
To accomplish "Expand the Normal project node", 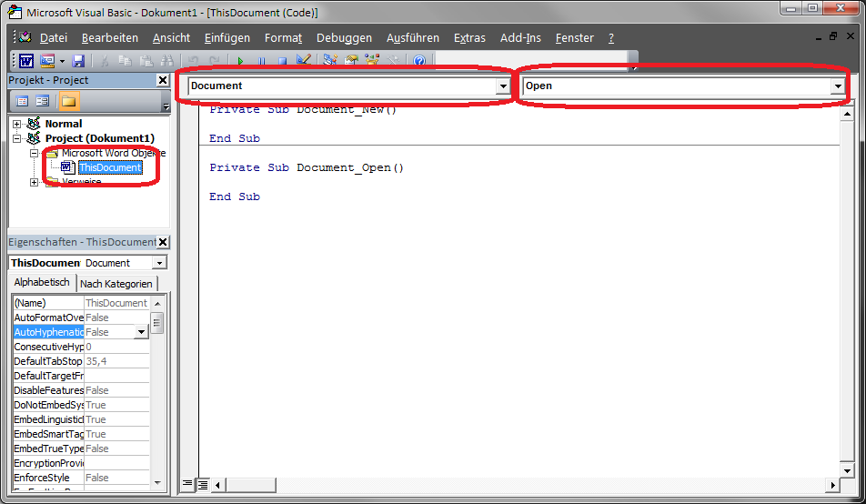I will pyautogui.click(x=16, y=124).
